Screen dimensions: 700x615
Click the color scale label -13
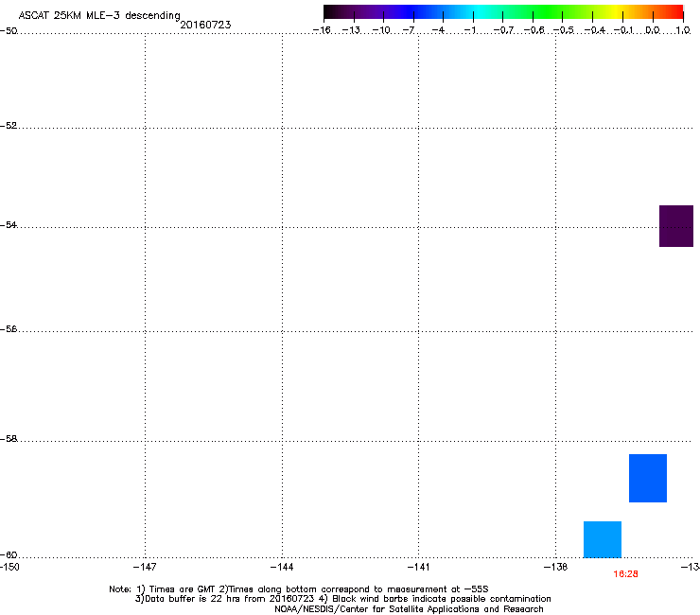pos(351,30)
